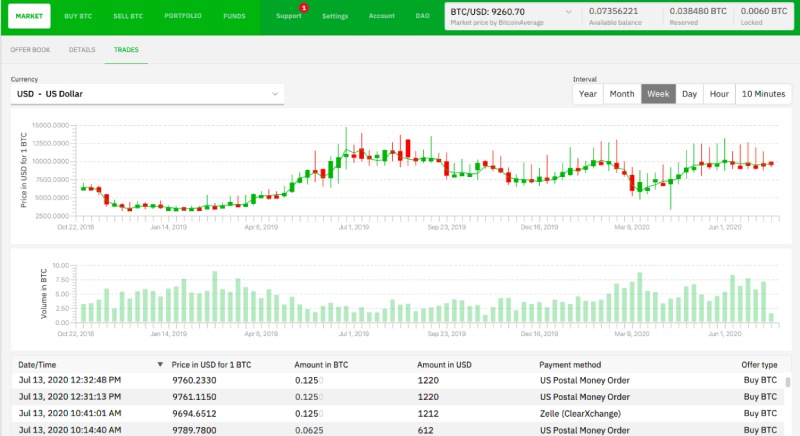Click the Mar 9, 2020 price chart label
Viewport: 800px width, 436px height.
pyautogui.click(x=632, y=227)
